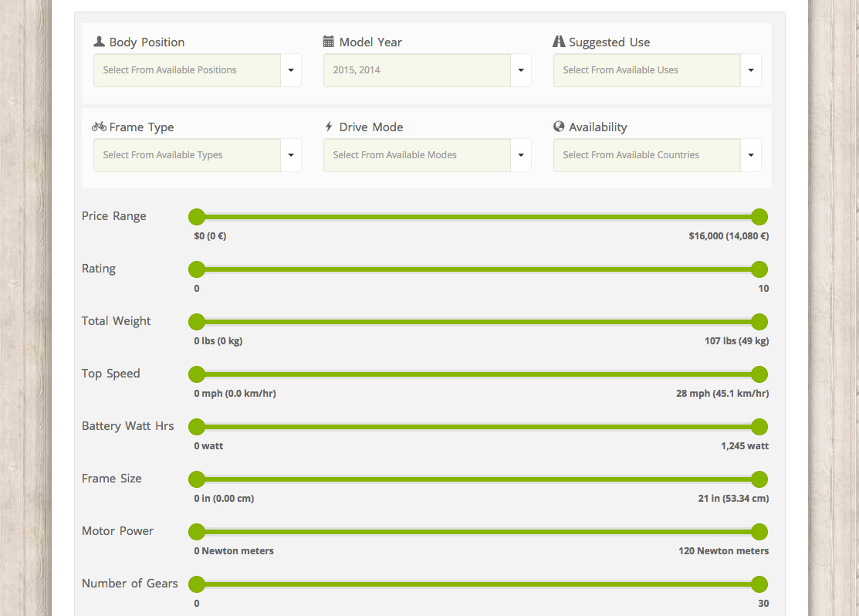Image resolution: width=859 pixels, height=616 pixels.
Task: Click the person icon beside Body Position
Action: [x=99, y=42]
